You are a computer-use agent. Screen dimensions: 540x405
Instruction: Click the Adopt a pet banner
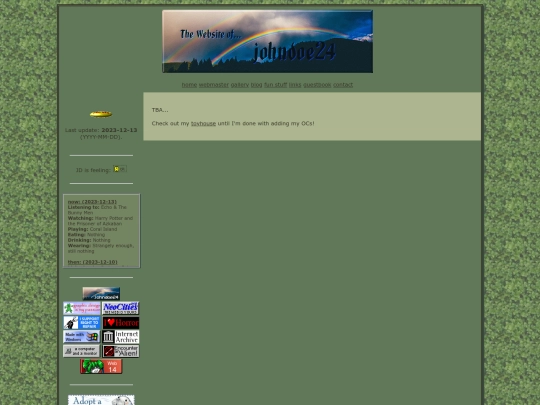101,400
